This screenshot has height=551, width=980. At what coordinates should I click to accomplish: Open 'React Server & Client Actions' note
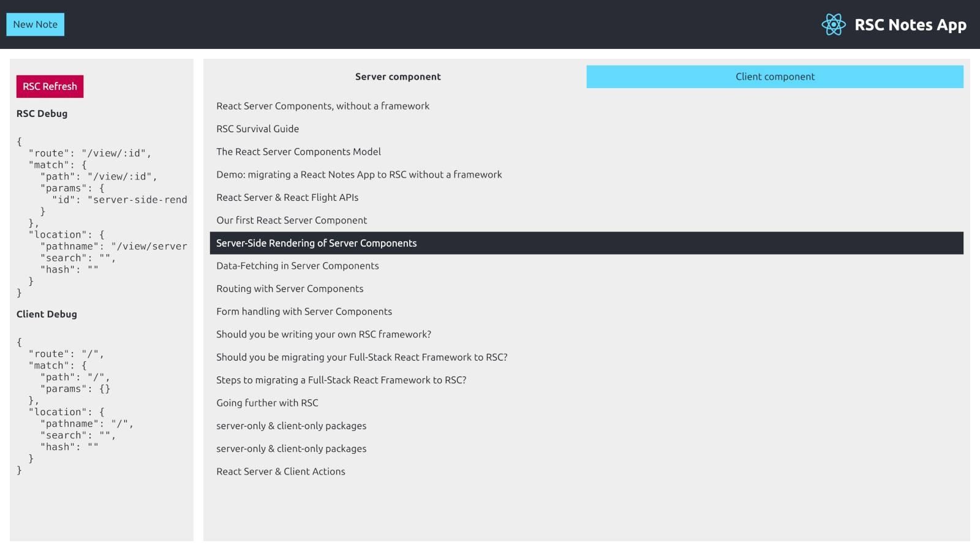(x=281, y=471)
